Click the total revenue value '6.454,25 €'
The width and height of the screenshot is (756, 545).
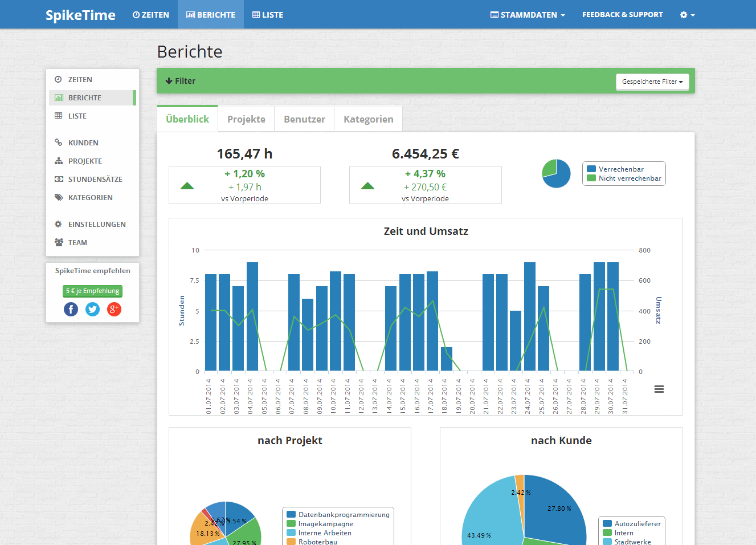pos(426,154)
